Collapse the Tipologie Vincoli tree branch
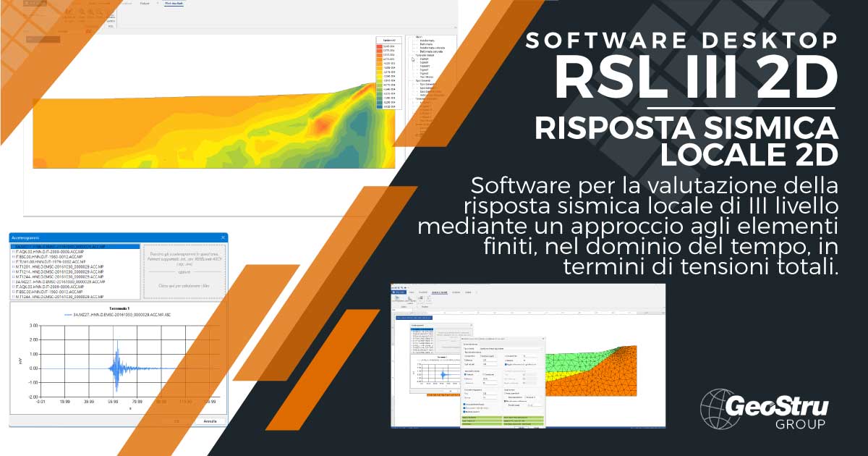Screen dimensions: 868x456 [x=414, y=55]
